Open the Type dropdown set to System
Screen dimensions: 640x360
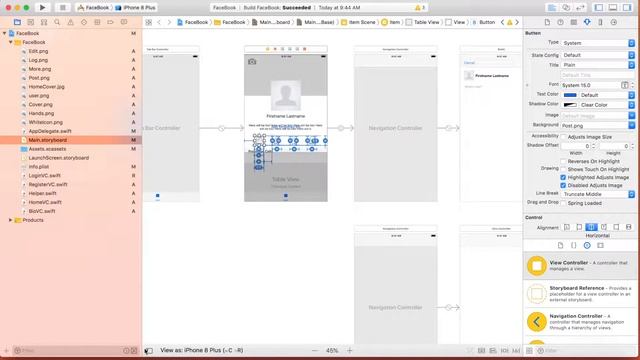coord(598,43)
